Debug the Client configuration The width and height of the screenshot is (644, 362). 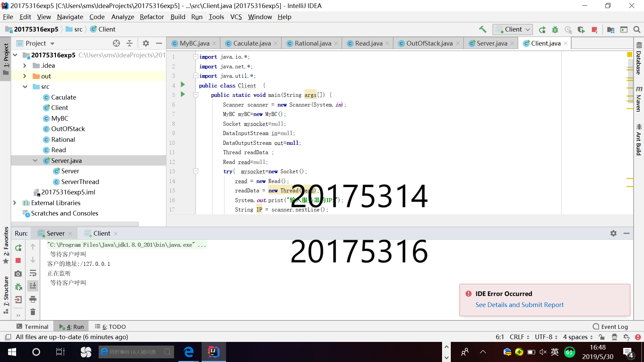(x=555, y=29)
